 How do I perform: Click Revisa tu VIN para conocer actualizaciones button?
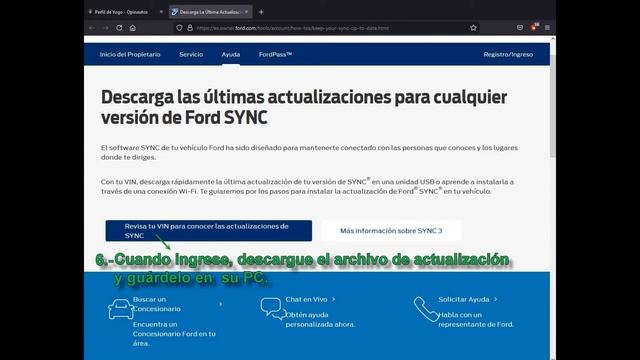pos(209,231)
